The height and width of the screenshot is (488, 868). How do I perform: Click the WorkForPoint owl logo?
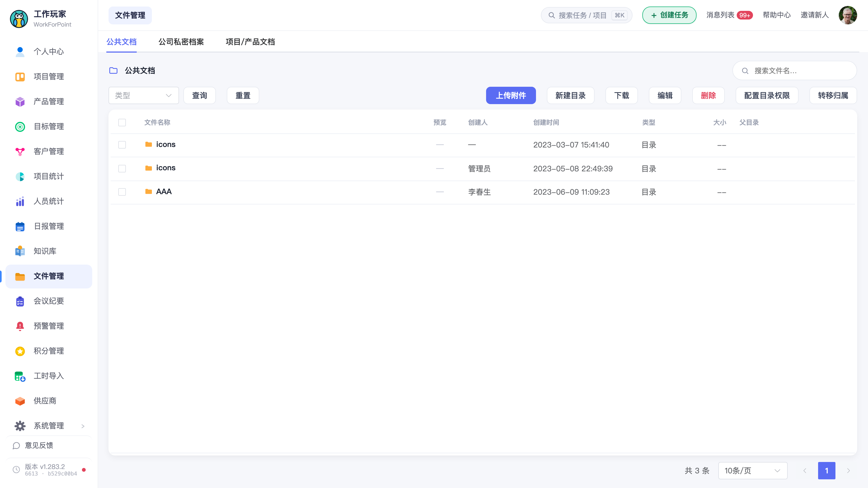(19, 19)
